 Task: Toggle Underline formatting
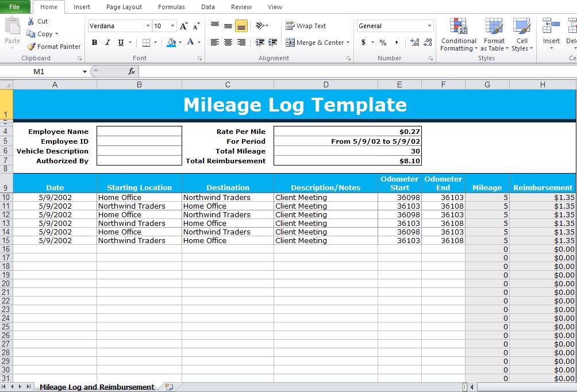pos(121,43)
